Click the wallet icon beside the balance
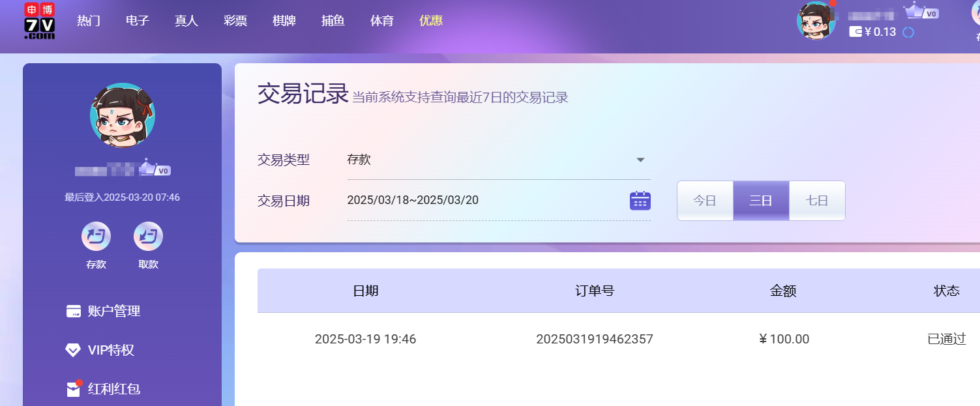This screenshot has height=406, width=980. pyautogui.click(x=855, y=32)
